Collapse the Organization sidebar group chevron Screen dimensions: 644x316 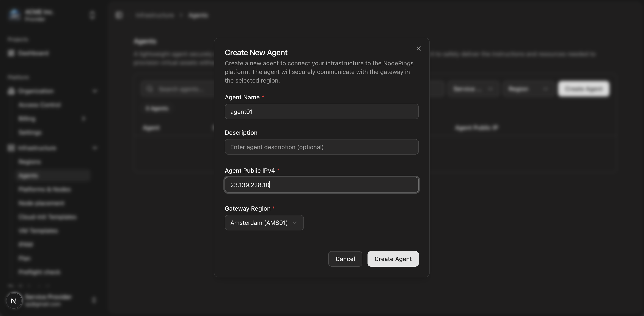tap(95, 91)
